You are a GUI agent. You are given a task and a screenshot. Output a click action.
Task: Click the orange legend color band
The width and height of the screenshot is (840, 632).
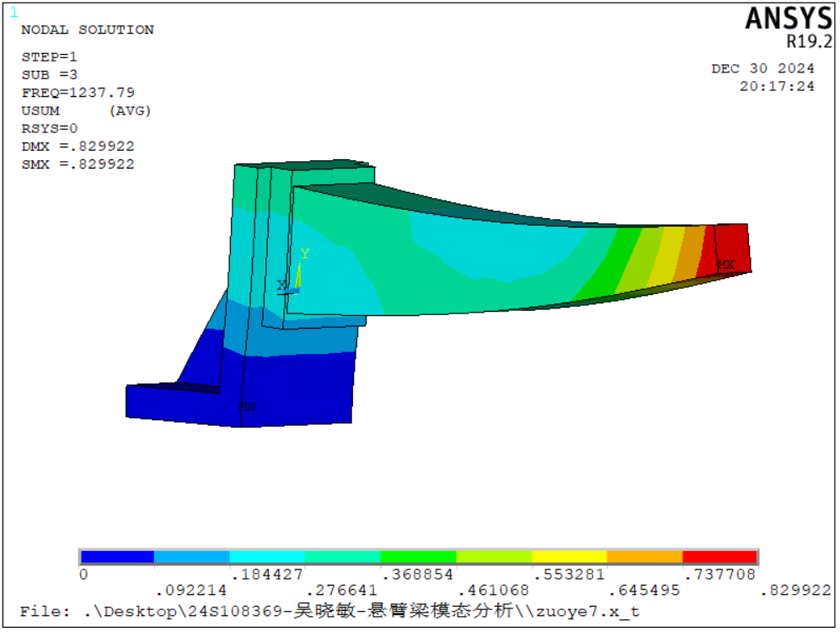click(645, 558)
